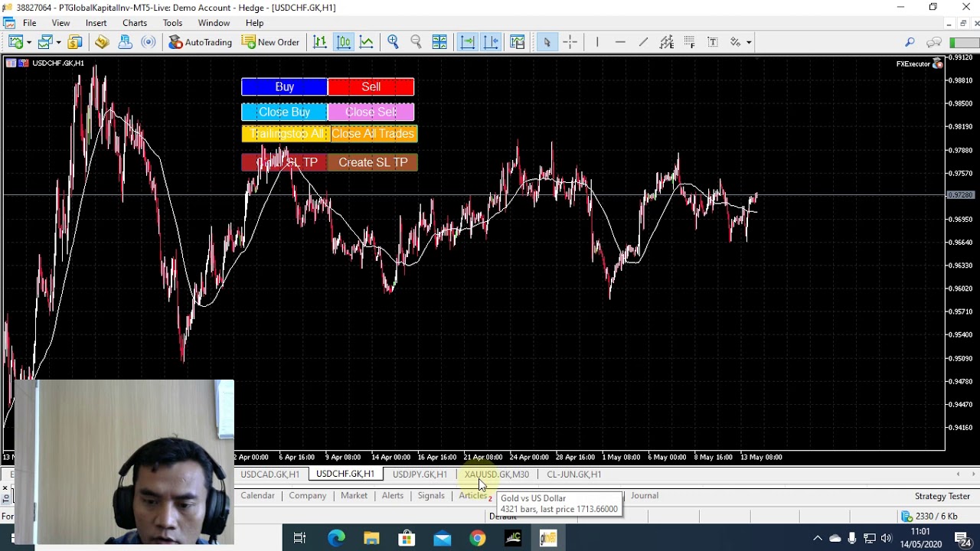
Task: Open the shapes and arrows tool
Action: coord(735,42)
